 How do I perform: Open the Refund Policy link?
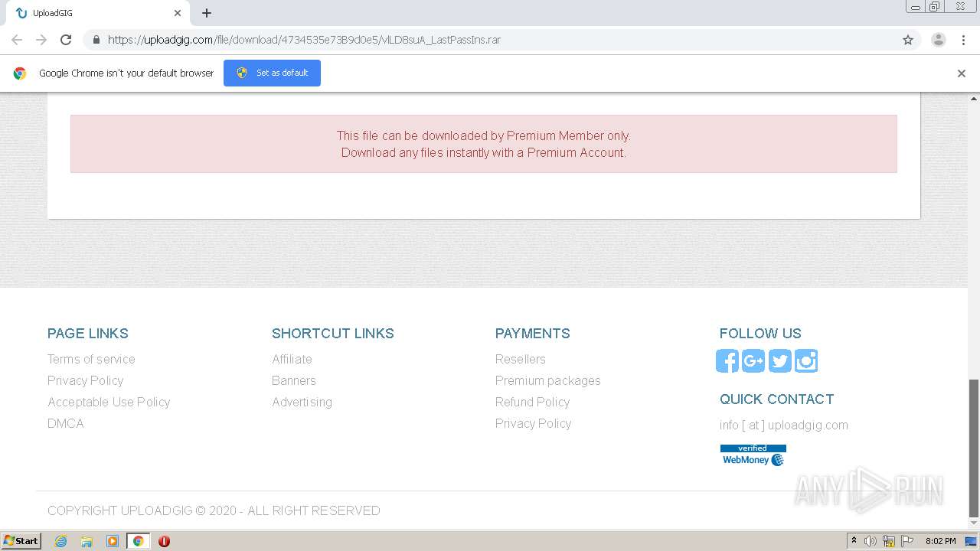click(533, 402)
